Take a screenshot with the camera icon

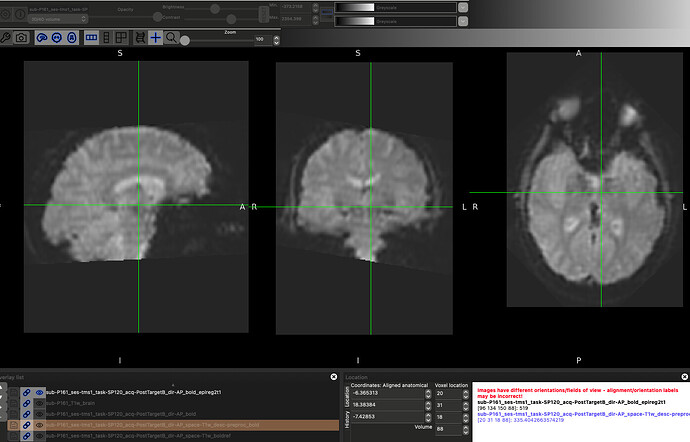[x=21, y=37]
